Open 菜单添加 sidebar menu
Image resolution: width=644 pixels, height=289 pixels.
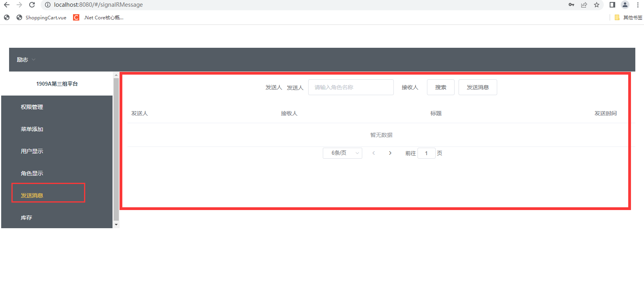[57, 129]
